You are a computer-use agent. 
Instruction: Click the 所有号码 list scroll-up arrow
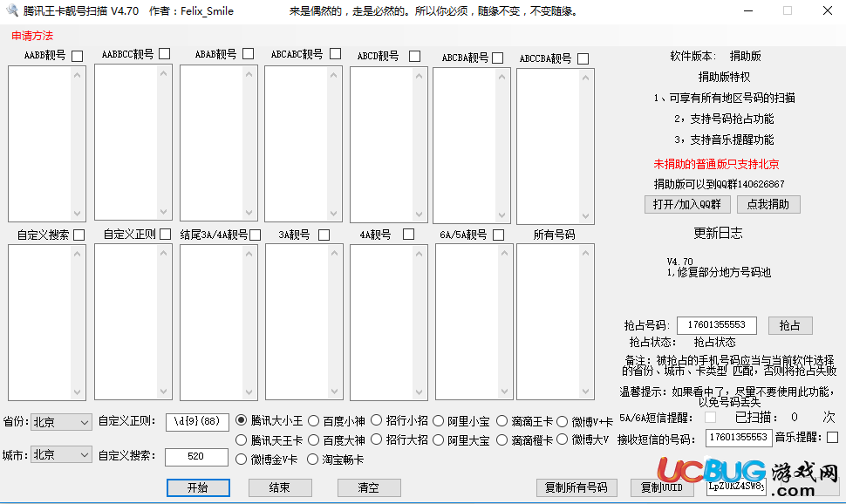585,253
